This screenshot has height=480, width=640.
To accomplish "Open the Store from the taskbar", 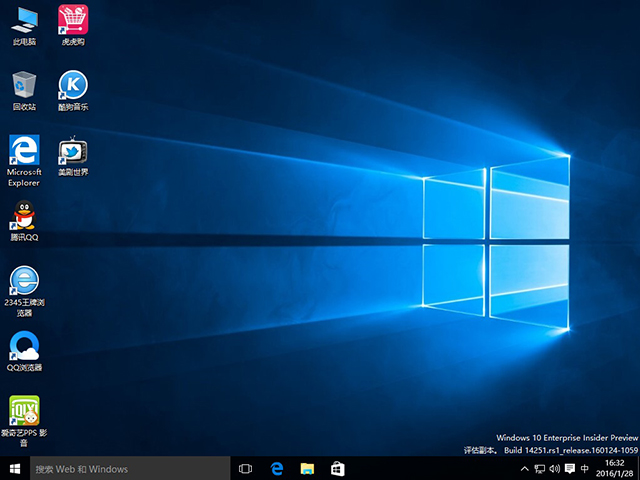I will point(338,468).
